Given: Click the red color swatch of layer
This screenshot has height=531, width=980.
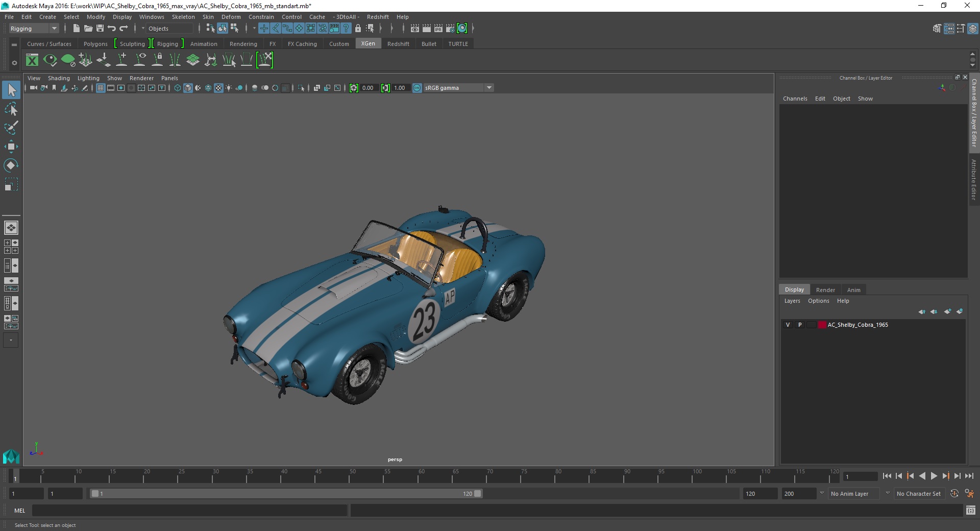Looking at the screenshot, I should pos(822,325).
